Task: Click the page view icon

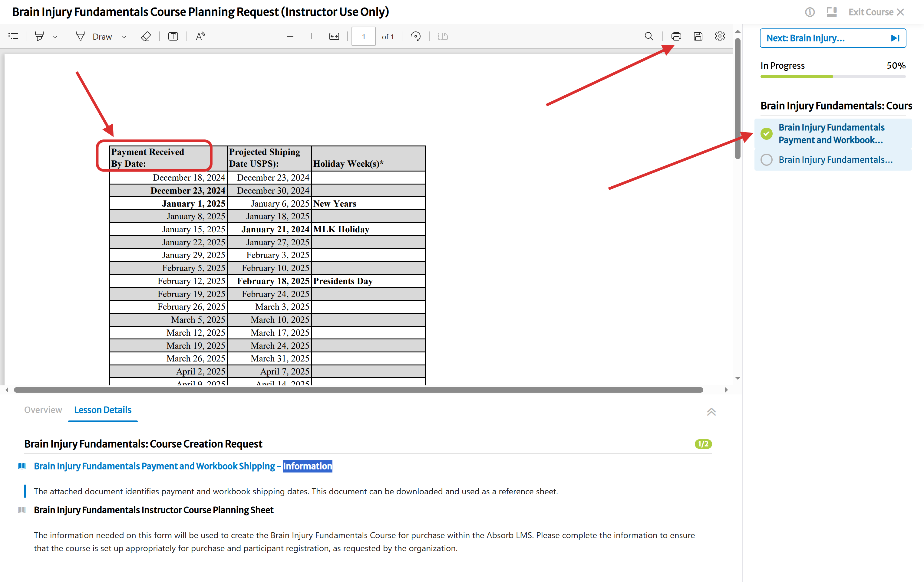Action: 443,36
